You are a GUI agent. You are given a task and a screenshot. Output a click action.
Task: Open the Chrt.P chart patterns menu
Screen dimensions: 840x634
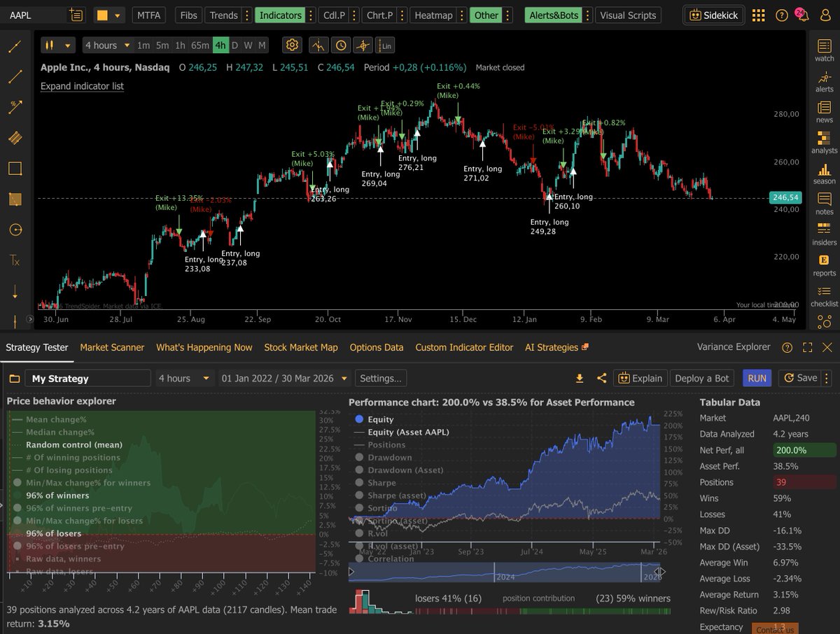click(x=381, y=15)
